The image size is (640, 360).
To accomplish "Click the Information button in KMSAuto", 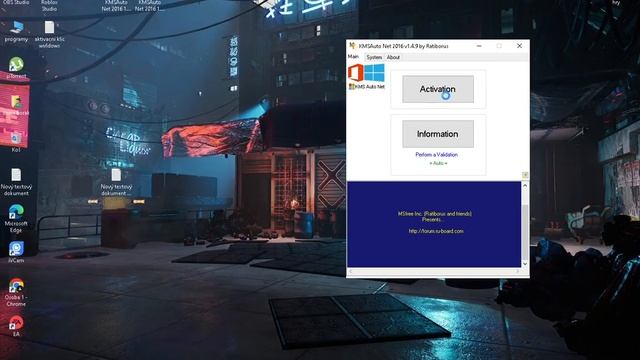I will 438,134.
